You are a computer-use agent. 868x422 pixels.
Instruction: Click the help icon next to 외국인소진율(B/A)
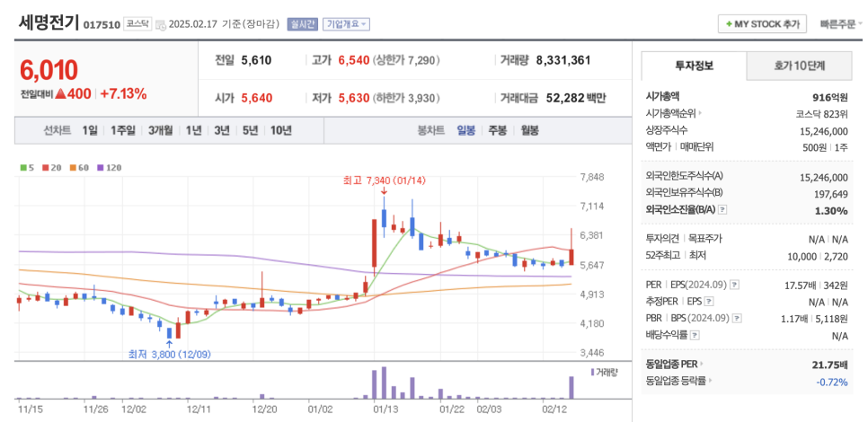722,210
